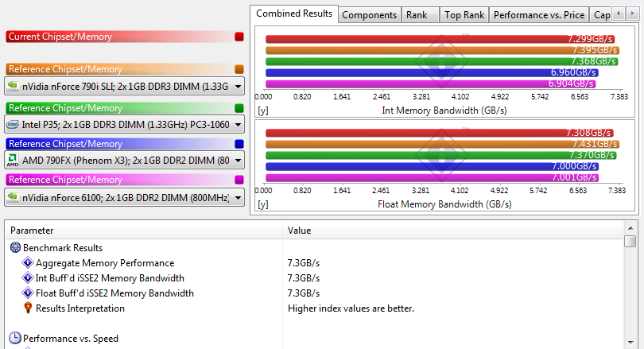
Task: Click the green Reference Chipset color swatch
Action: (x=239, y=108)
